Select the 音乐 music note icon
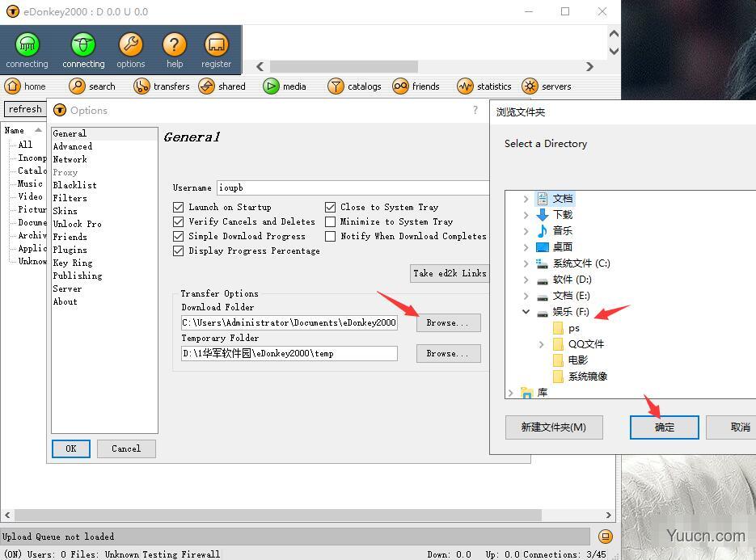756x560 pixels. click(543, 231)
